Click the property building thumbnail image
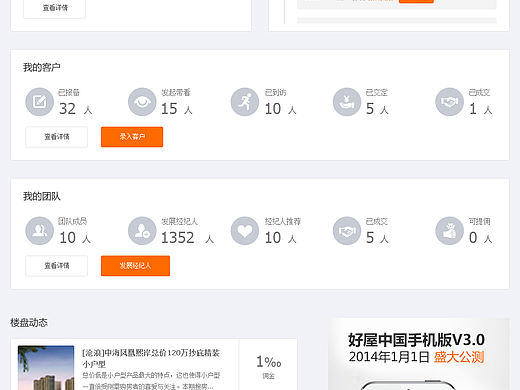The height and width of the screenshot is (390, 520). 46,368
